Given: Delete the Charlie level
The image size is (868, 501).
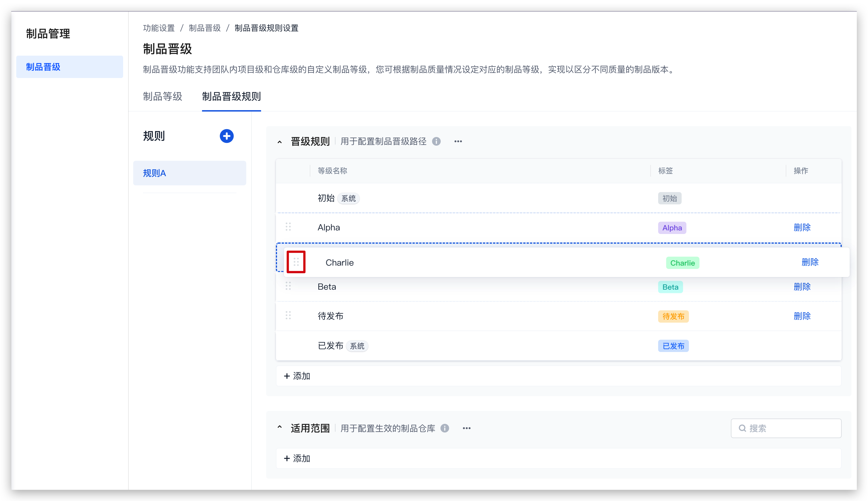Looking at the screenshot, I should 810,262.
